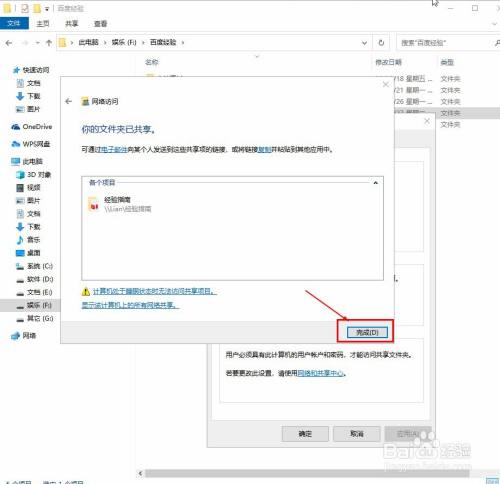This screenshot has height=484, width=500.
Task: Click 娱乐 (F:) in the address breadcrumb
Action: tap(124, 42)
